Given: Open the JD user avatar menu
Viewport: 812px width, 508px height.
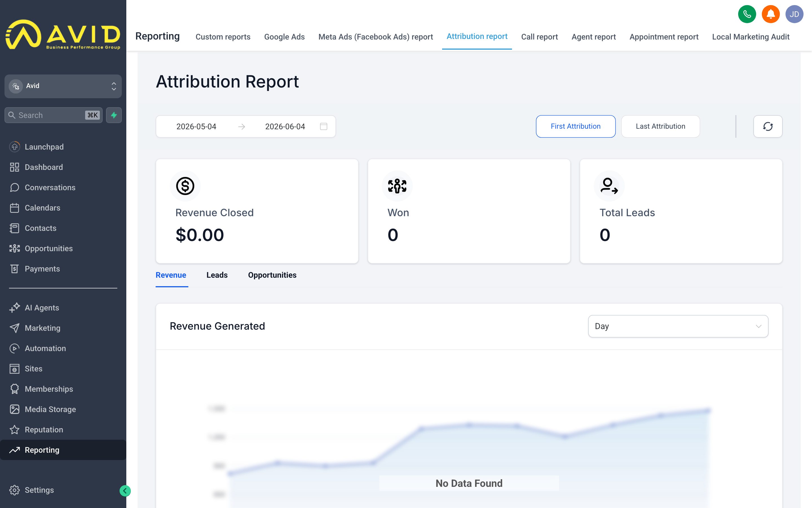Looking at the screenshot, I should click(x=794, y=14).
